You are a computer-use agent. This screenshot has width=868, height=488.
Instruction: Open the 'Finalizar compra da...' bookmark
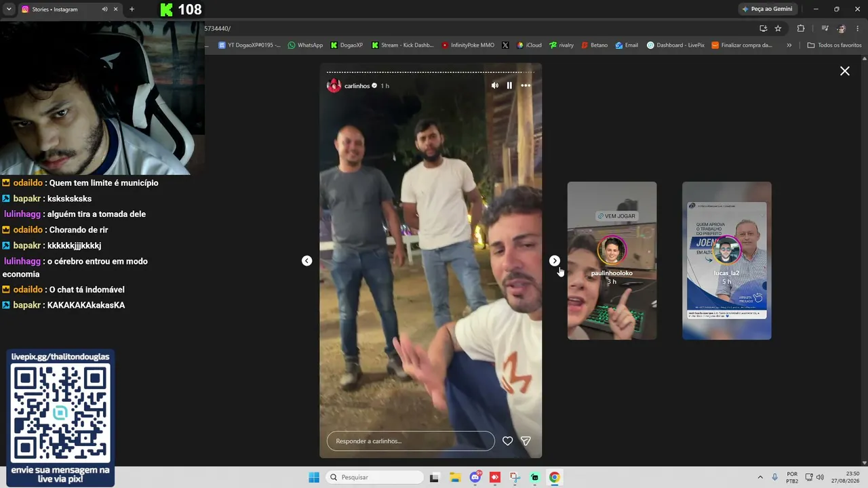[742, 45]
